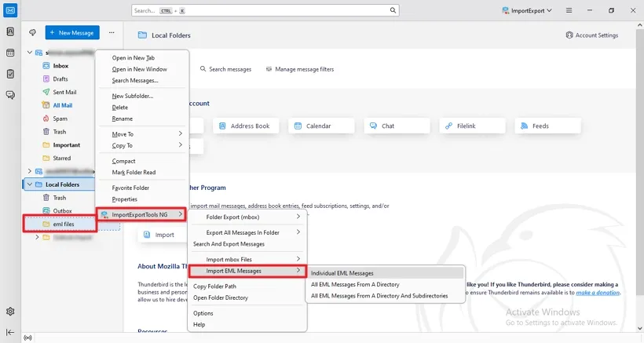Click the online status indicator icon

[x=27, y=338]
